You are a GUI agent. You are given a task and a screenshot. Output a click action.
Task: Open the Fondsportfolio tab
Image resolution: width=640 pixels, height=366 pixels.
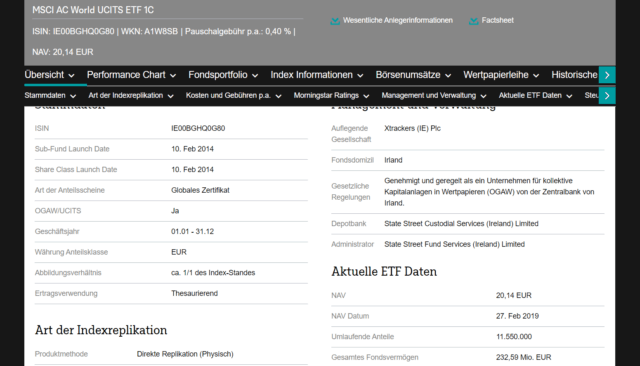click(218, 75)
